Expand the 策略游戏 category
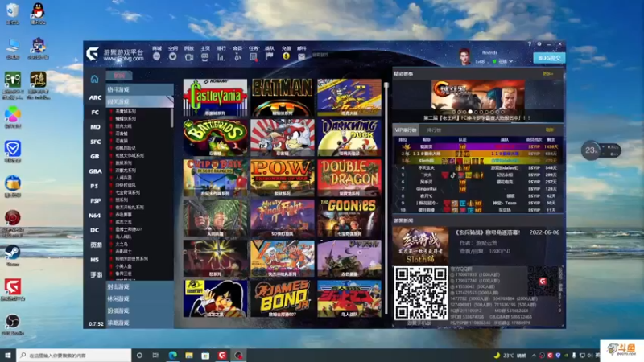Image resolution: width=644 pixels, height=362 pixels. tap(139, 323)
